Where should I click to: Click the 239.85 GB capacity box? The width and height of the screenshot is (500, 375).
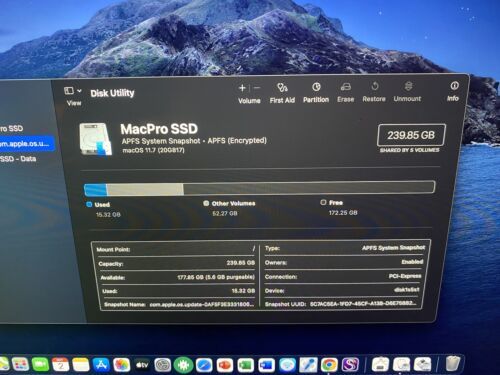411,135
